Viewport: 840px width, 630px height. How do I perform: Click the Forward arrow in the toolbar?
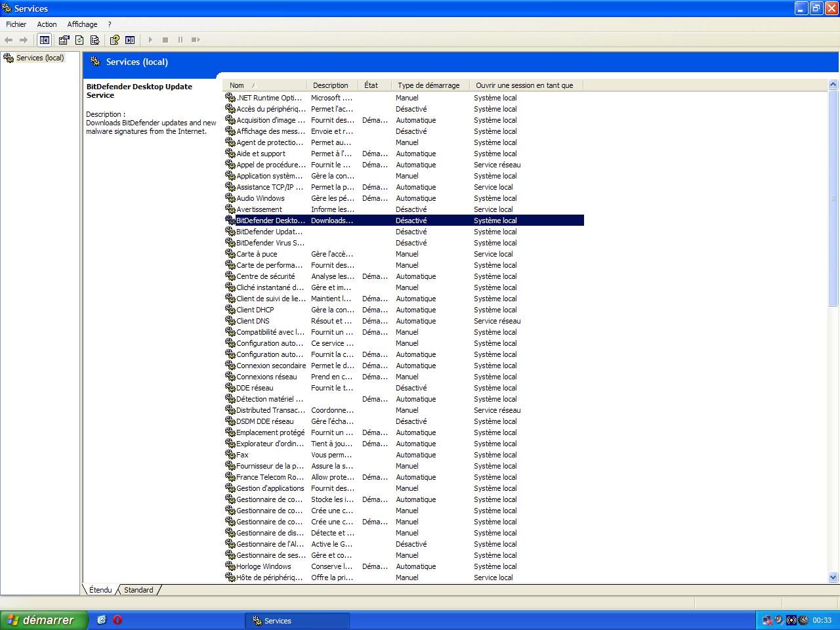pos(24,40)
